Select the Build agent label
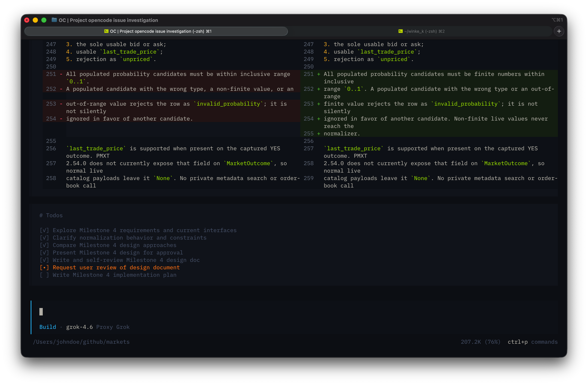 tap(48, 327)
